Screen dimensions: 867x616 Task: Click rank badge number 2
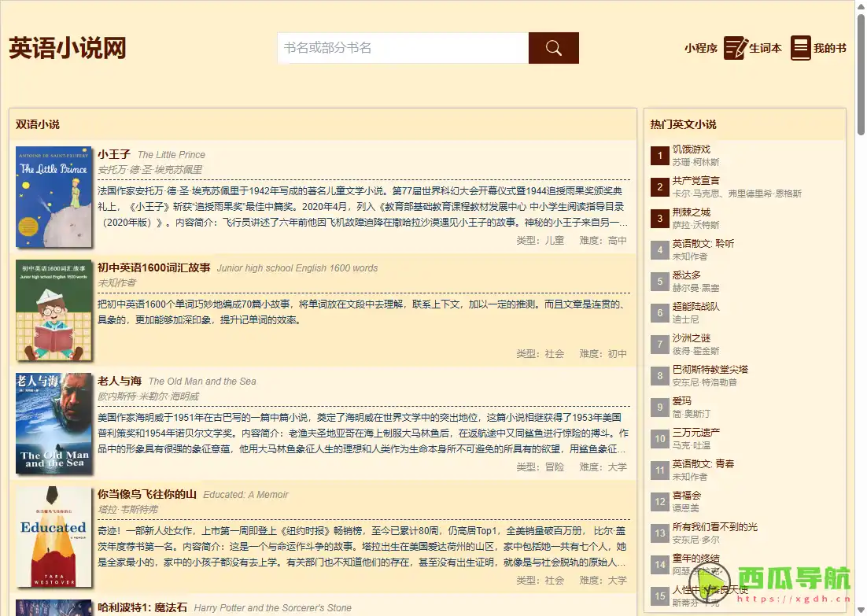point(659,187)
